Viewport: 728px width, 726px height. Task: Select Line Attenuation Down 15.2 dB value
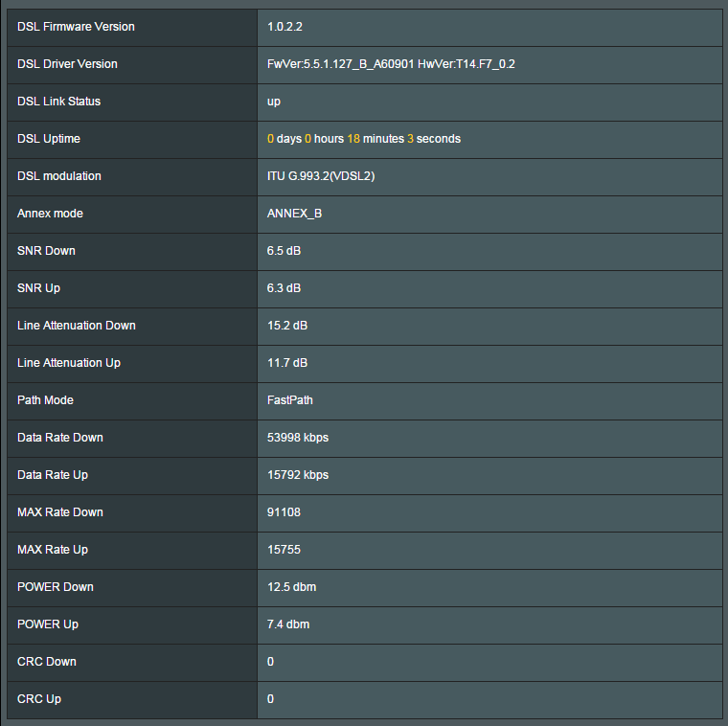[x=287, y=326]
